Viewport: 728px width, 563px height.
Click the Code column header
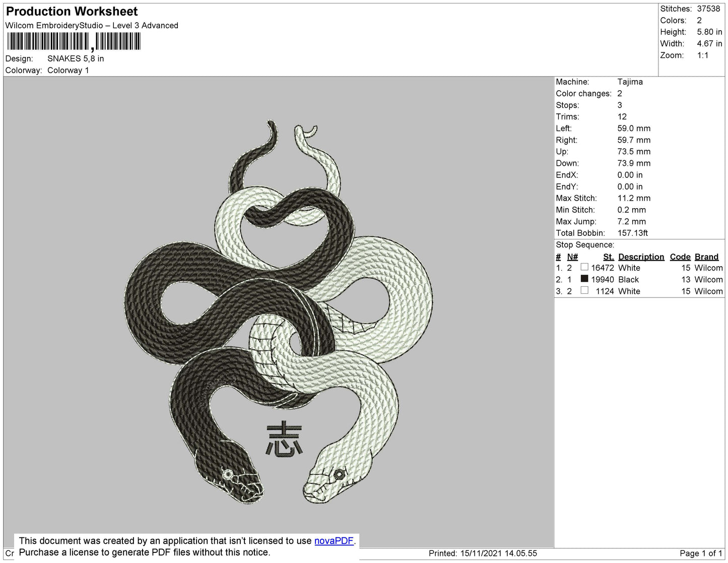tap(680, 257)
